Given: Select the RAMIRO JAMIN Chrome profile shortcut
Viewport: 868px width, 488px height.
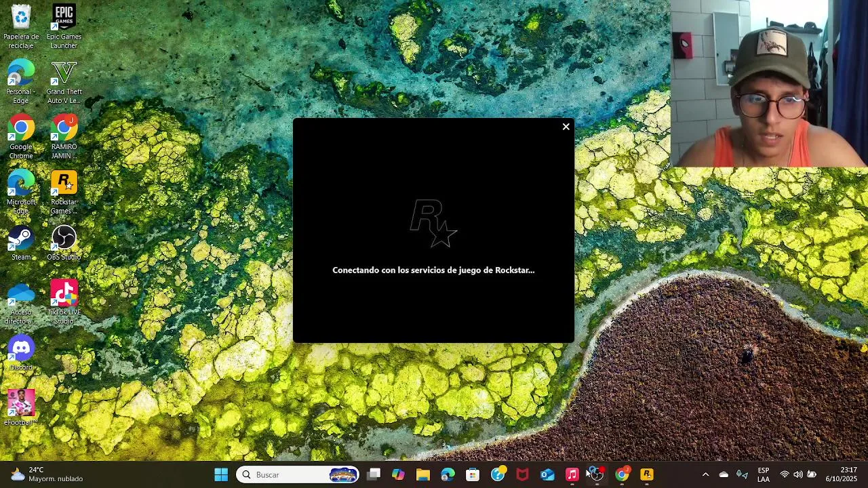Looking at the screenshot, I should (x=64, y=137).
